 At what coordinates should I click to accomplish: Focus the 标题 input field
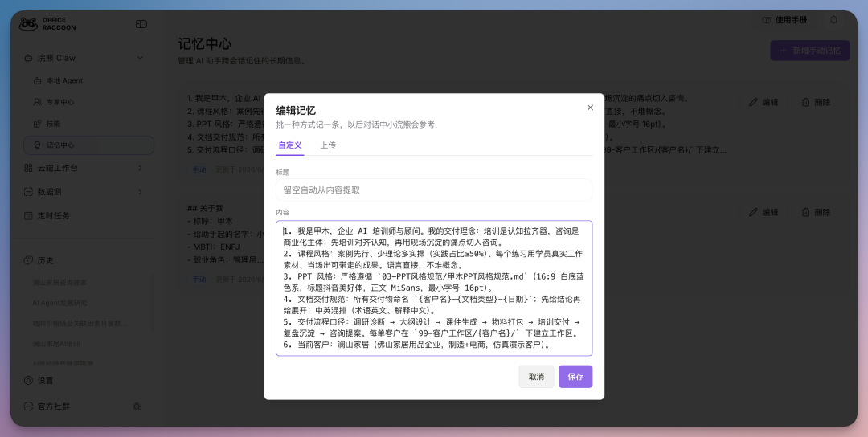point(434,190)
